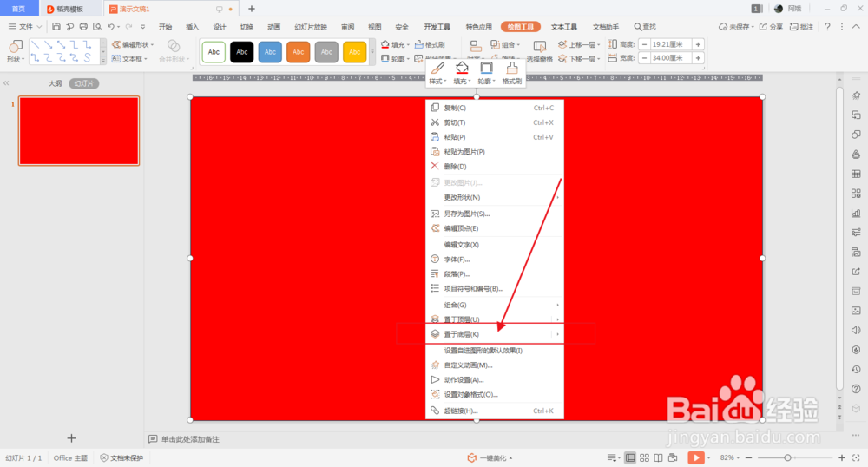Click the Undo arrow icon
The image size is (868, 467).
coord(111,27)
